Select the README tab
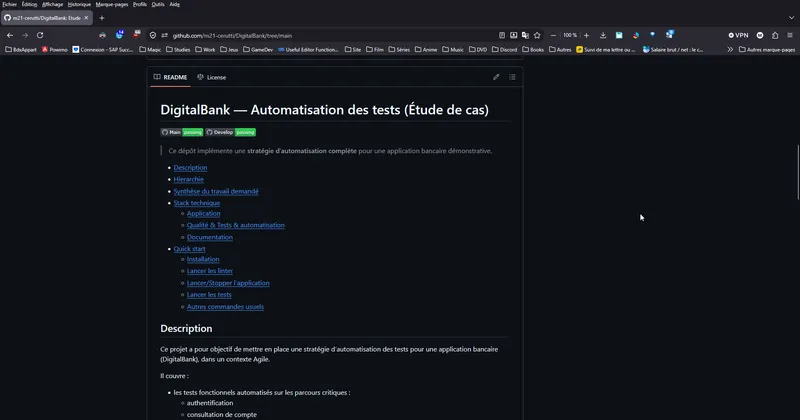 170,77
